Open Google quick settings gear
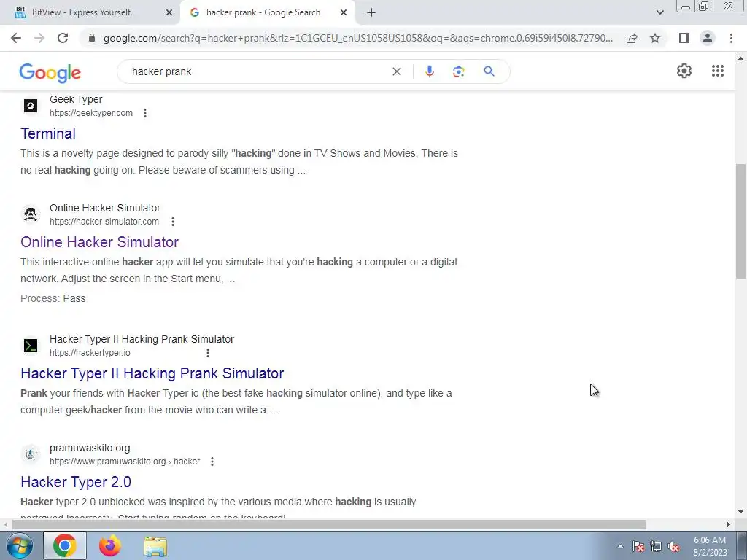 [684, 71]
